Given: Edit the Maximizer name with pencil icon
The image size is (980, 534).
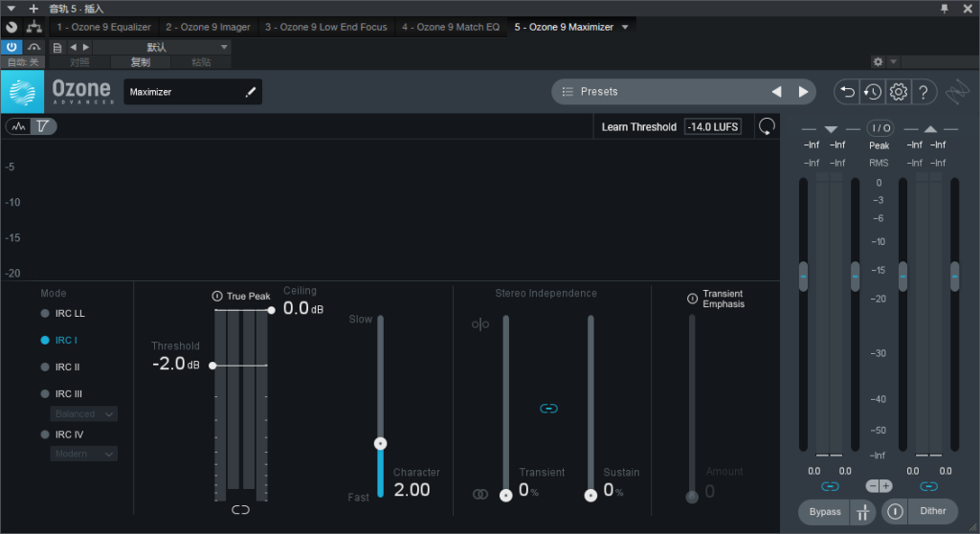Looking at the screenshot, I should (251, 92).
